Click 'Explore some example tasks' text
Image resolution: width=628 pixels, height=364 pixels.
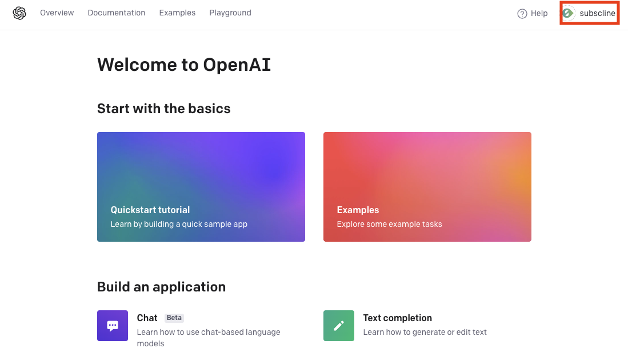point(389,224)
